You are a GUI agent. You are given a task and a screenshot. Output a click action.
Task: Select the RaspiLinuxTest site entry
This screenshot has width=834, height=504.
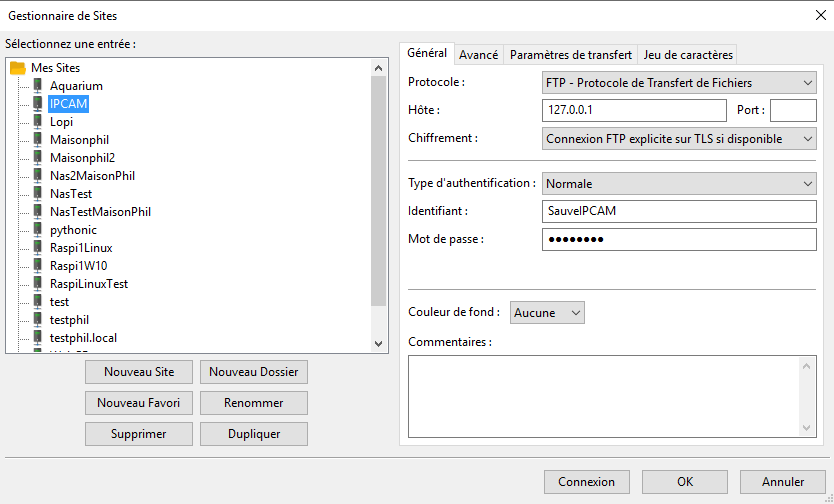tap(89, 284)
